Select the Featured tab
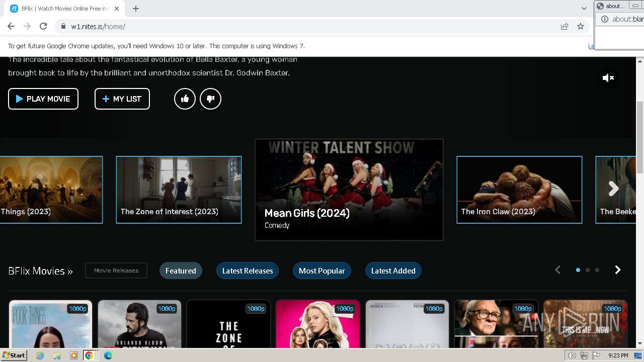644x362 pixels. pos(181,270)
